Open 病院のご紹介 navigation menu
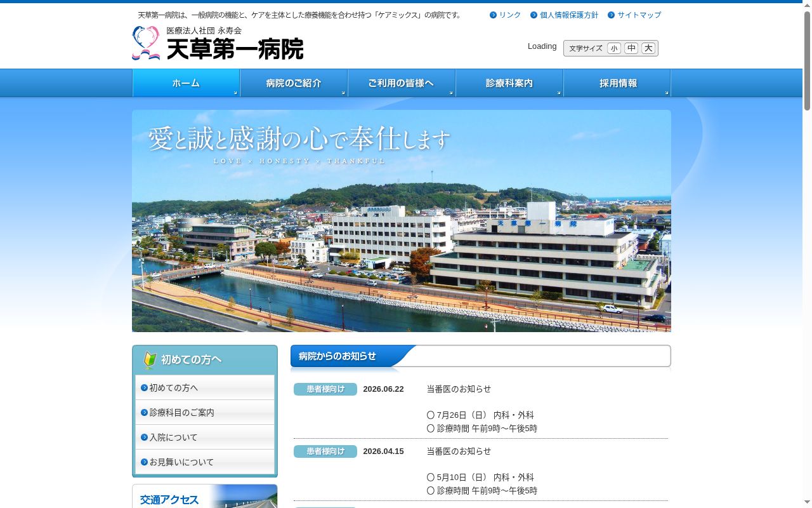This screenshot has width=812, height=508. click(x=294, y=83)
